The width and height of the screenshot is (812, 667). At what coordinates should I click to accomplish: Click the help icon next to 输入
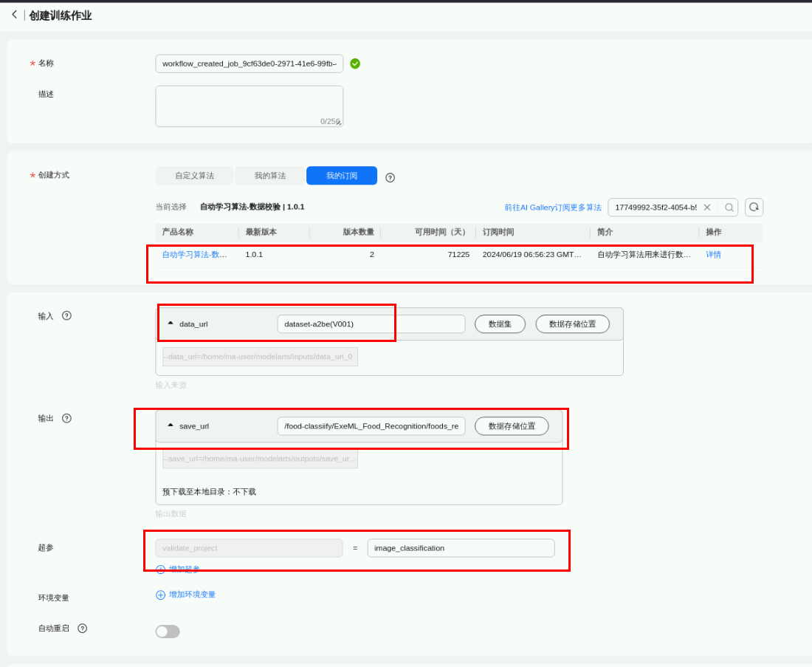click(66, 315)
